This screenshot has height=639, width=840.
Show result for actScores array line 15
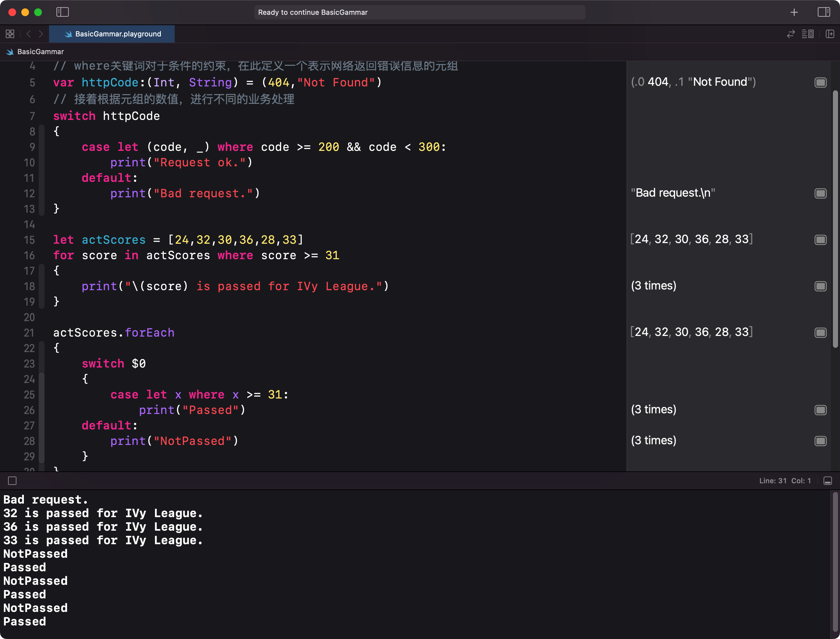[820, 240]
